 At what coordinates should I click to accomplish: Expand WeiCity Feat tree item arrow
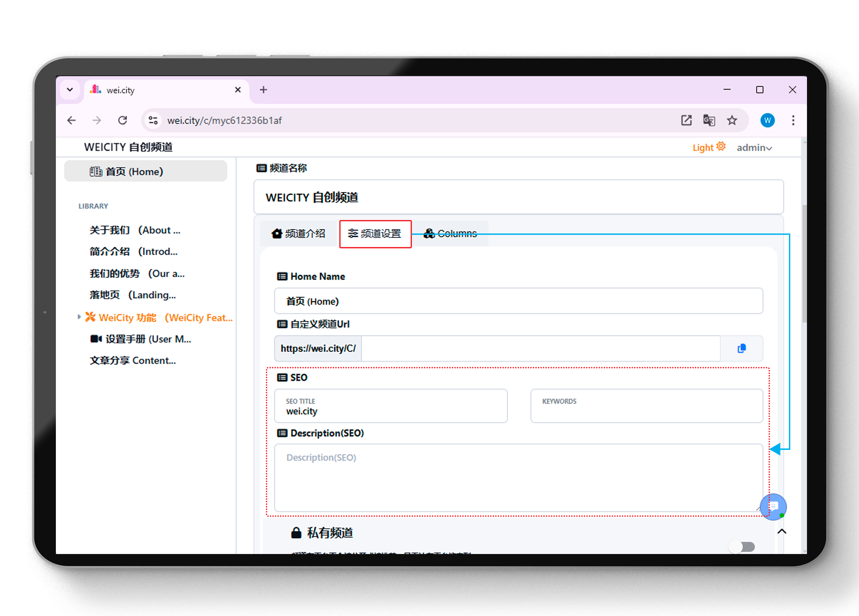pyautogui.click(x=79, y=317)
